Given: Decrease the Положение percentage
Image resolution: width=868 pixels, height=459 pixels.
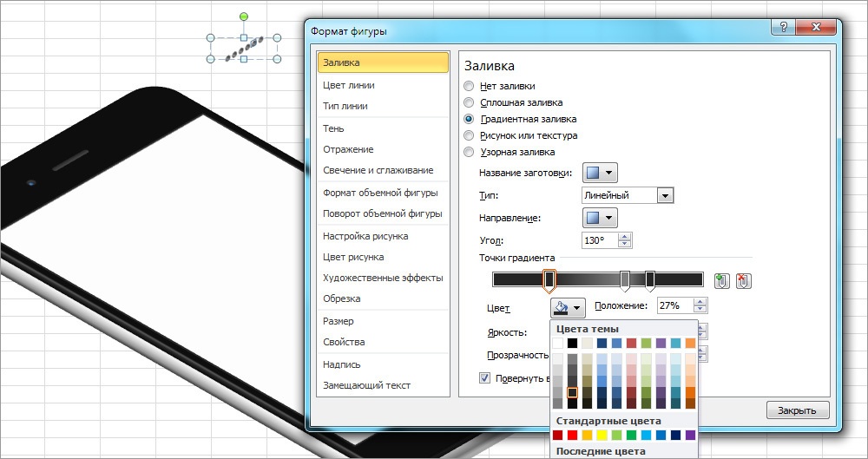Looking at the screenshot, I should coord(700,310).
